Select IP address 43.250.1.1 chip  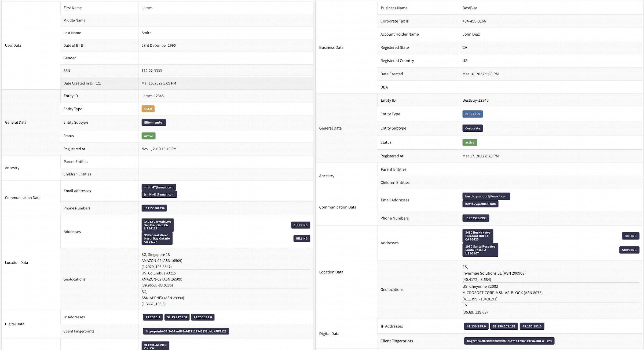153,317
